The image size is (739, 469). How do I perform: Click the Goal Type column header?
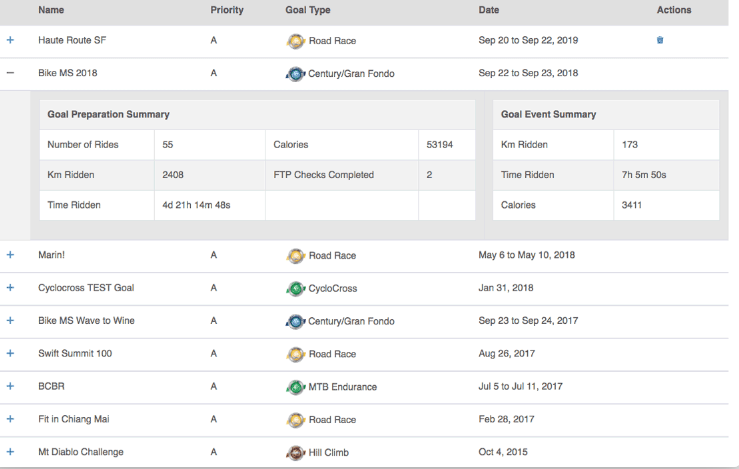coord(308,10)
